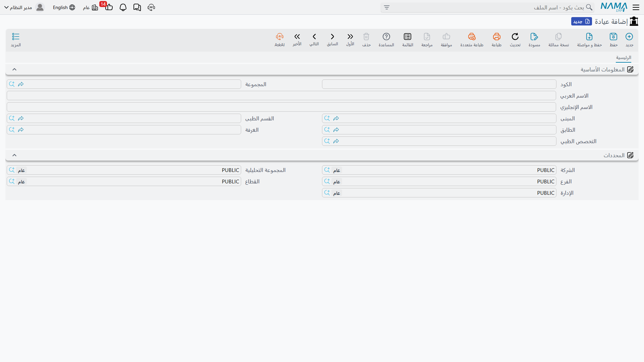This screenshot has width=644, height=362.
Task: Click the مراجعة review icon
Action: (x=427, y=37)
